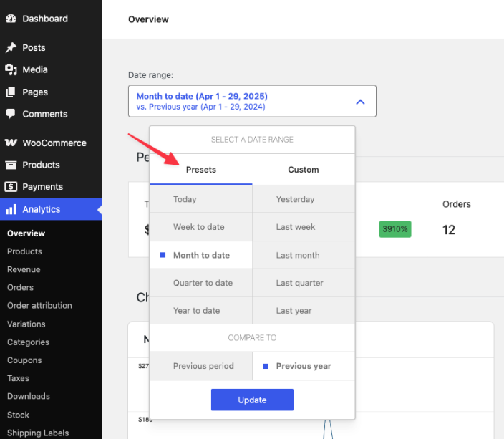Click the Pages icon in sidebar

11,92
